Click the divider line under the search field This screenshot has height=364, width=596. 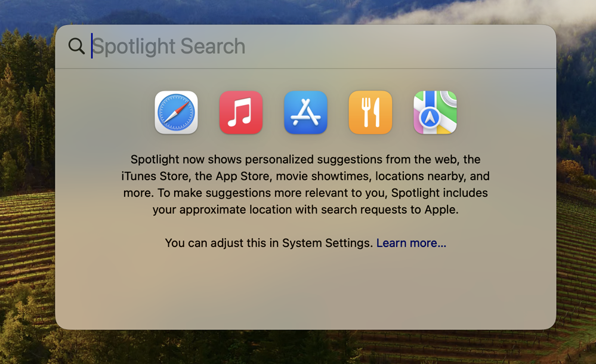[305, 69]
